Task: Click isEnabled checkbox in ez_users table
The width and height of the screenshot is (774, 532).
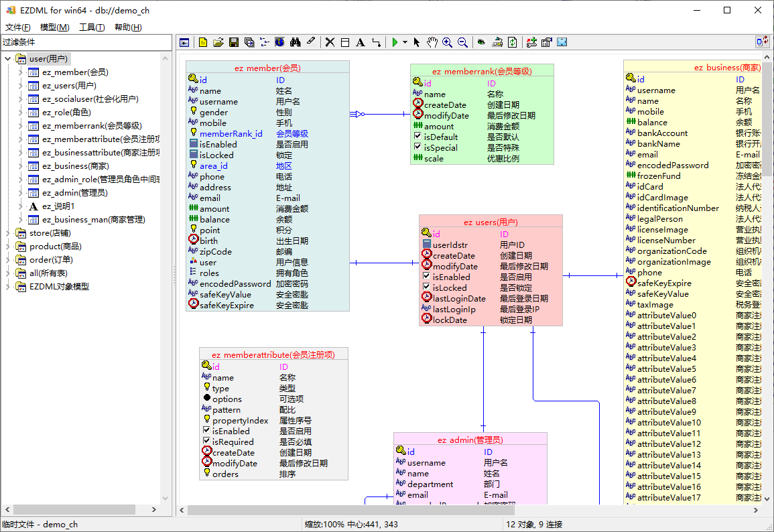Action: (x=426, y=276)
